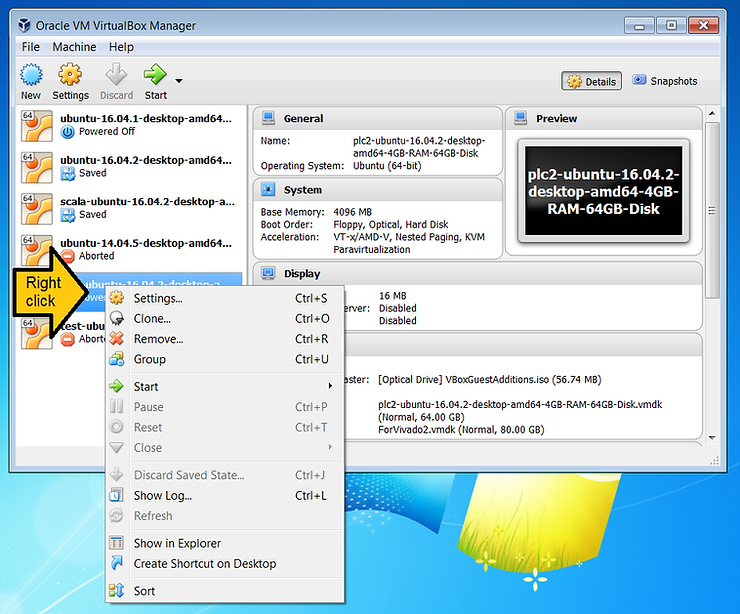Image resolution: width=740 pixels, height=614 pixels.
Task: Choose Group in the context menu
Action: click(224, 359)
